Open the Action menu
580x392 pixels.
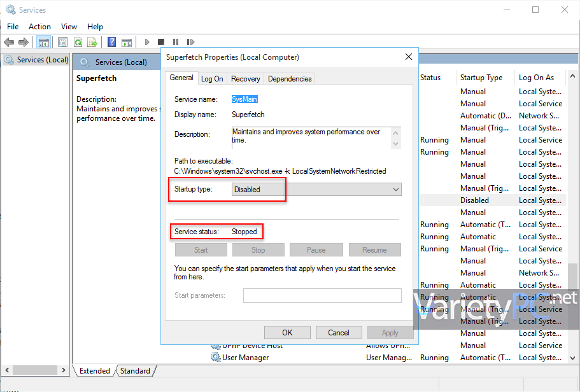tap(39, 27)
